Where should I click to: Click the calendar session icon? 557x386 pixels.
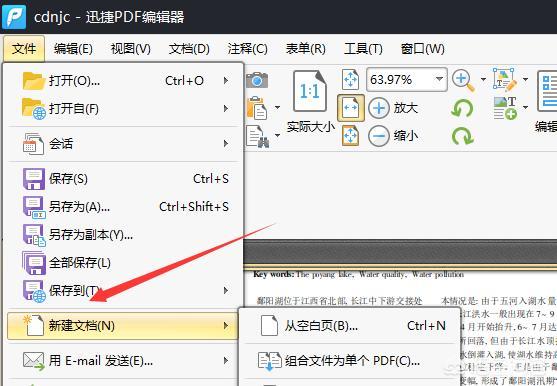pyautogui.click(x=33, y=144)
